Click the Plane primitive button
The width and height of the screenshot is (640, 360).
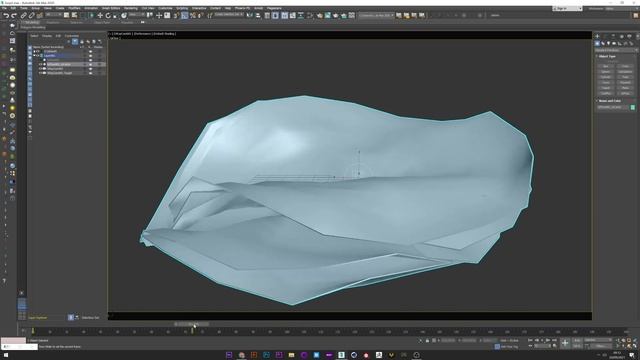click(625, 88)
